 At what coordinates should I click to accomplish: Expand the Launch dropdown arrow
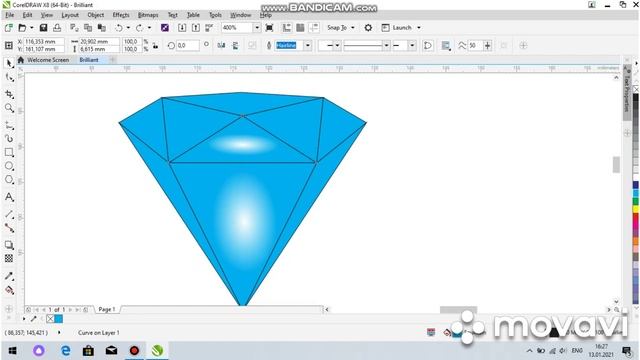click(x=419, y=28)
